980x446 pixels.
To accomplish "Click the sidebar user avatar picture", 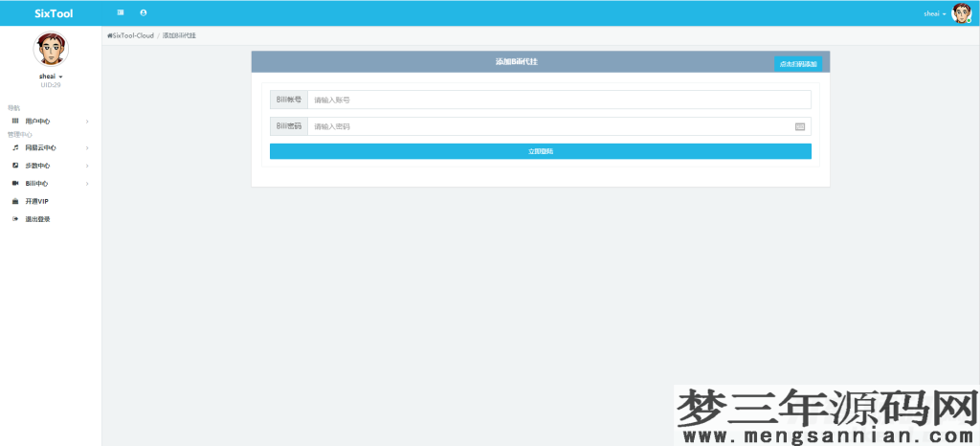I will 51,49.
